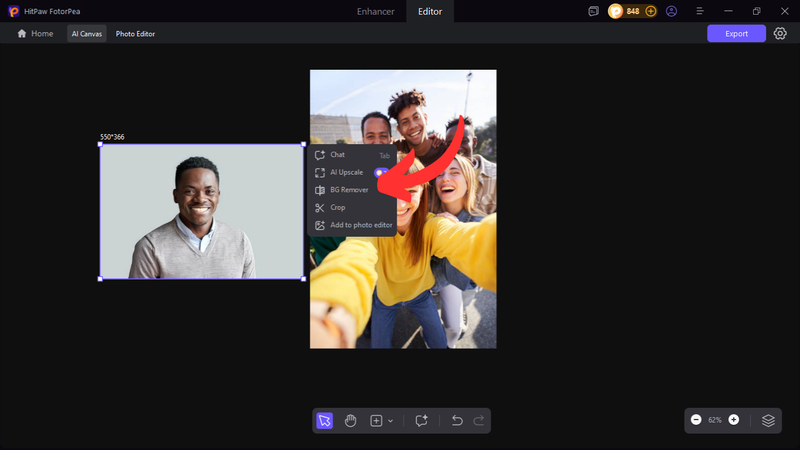
Task: Click the top-left resize handle of selection
Action: point(100,144)
